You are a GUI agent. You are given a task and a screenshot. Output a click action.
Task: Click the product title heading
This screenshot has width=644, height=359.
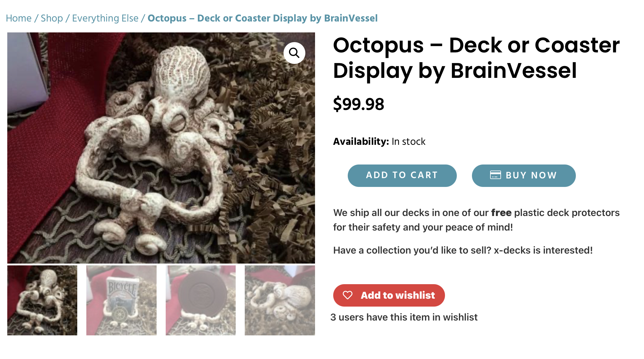(x=476, y=58)
